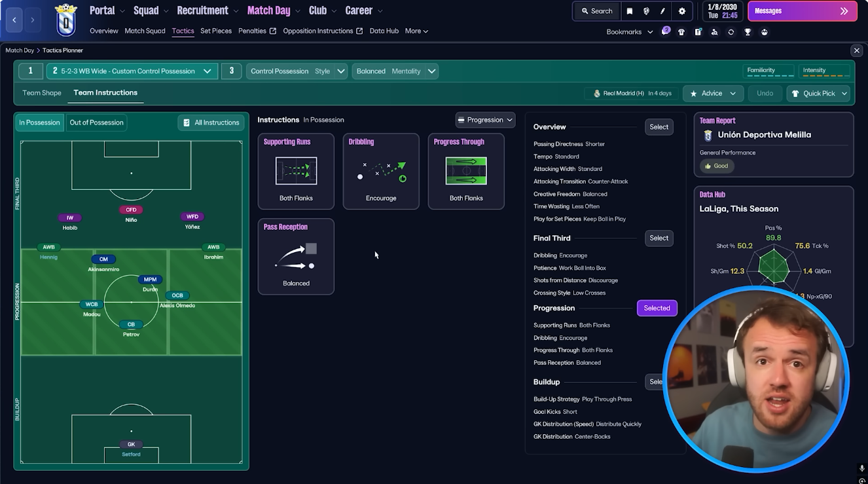Switch to the Team Shape tab

pos(42,93)
